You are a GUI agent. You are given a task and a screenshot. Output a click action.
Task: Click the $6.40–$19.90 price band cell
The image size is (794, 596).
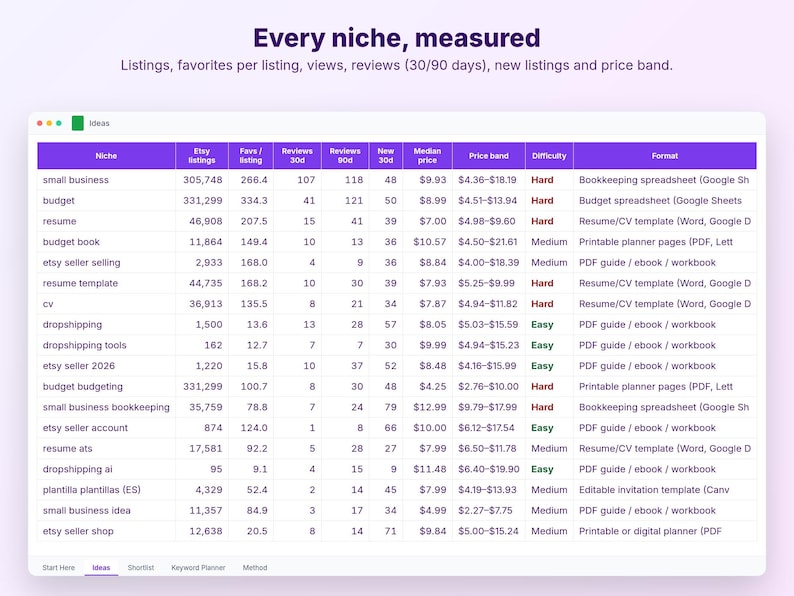pyautogui.click(x=489, y=469)
